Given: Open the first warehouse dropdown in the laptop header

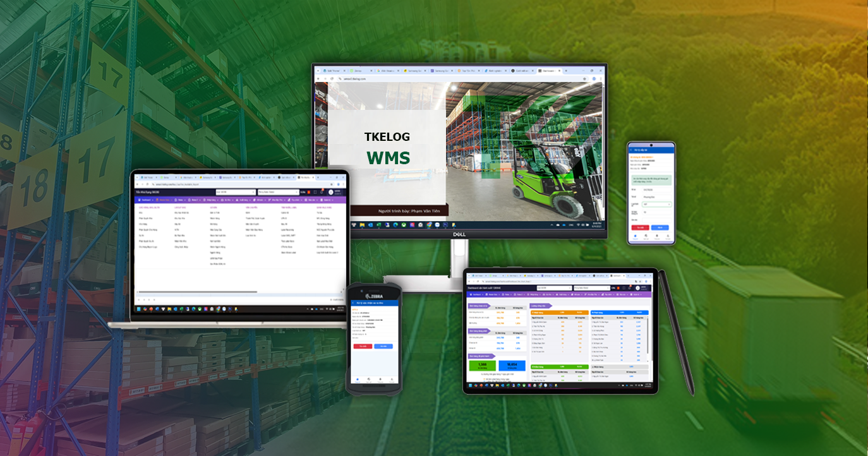Looking at the screenshot, I should coord(236,192).
